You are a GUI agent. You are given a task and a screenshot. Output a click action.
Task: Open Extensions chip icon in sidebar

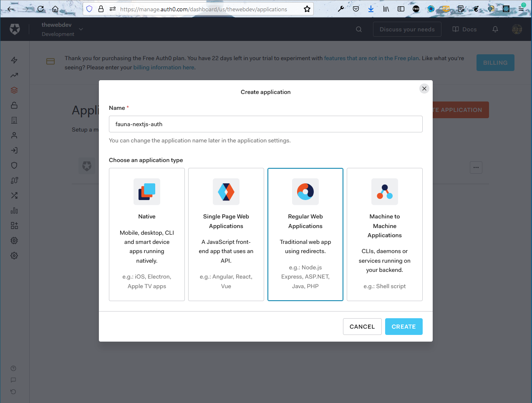click(x=14, y=241)
